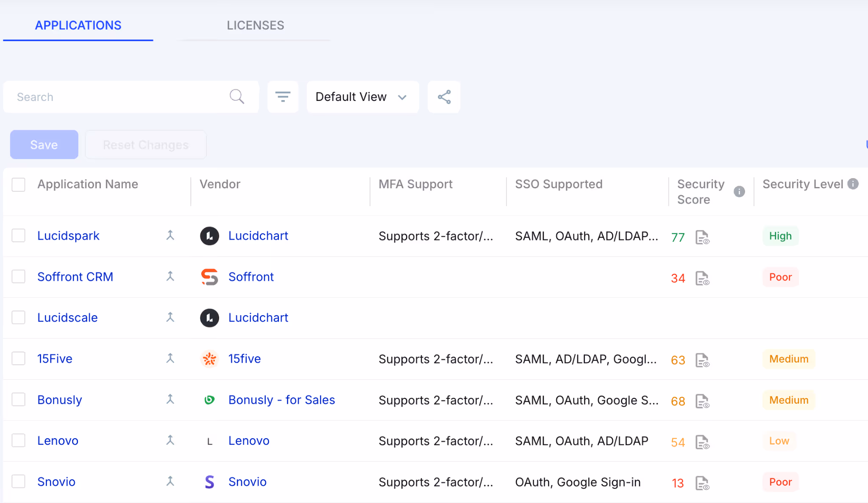The height and width of the screenshot is (503, 868).
Task: Click the Bonusly vendor logo
Action: [209, 400]
